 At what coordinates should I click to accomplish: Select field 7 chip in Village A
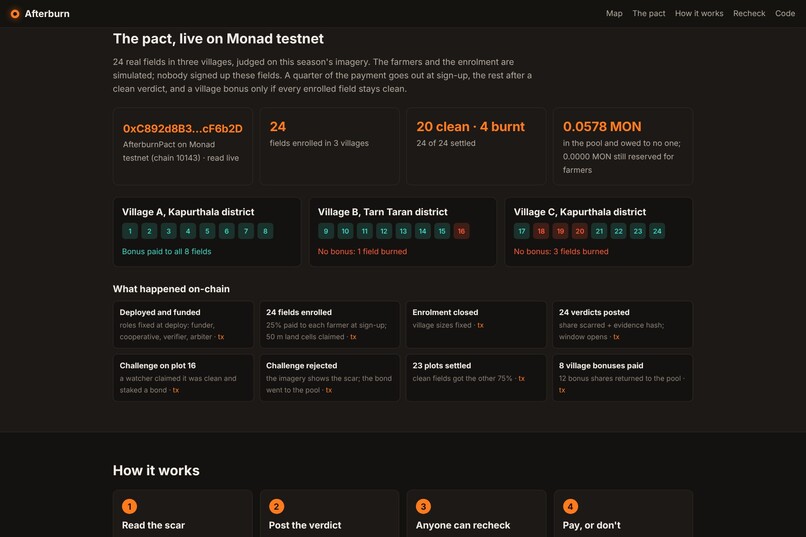pos(246,231)
